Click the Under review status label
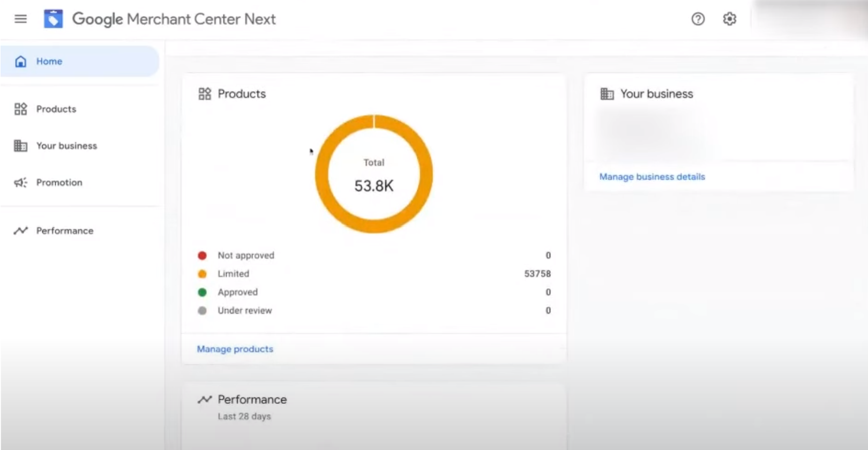The image size is (868, 450). coord(245,311)
